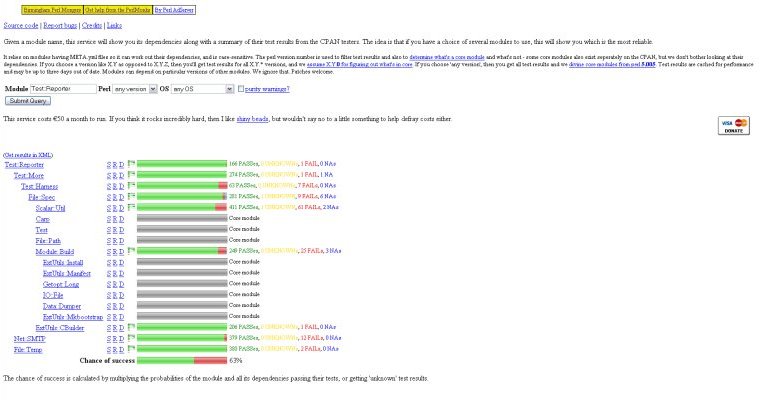The height and width of the screenshot is (400, 760).
Task: Open the Perl version dropdown
Action: click(135, 89)
